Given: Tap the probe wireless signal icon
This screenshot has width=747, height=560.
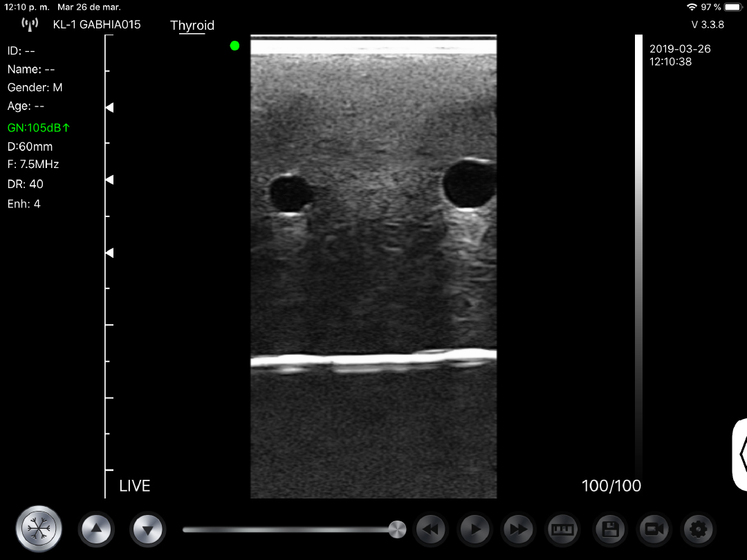Looking at the screenshot, I should click(x=30, y=25).
